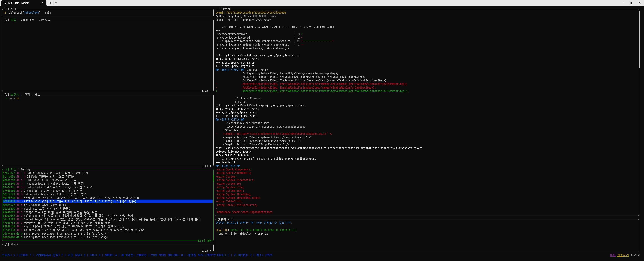The height and width of the screenshot is (261, 644).
Task: Click src/Spork/Spork.csproj in diff stat list
Action: [x=233, y=37]
